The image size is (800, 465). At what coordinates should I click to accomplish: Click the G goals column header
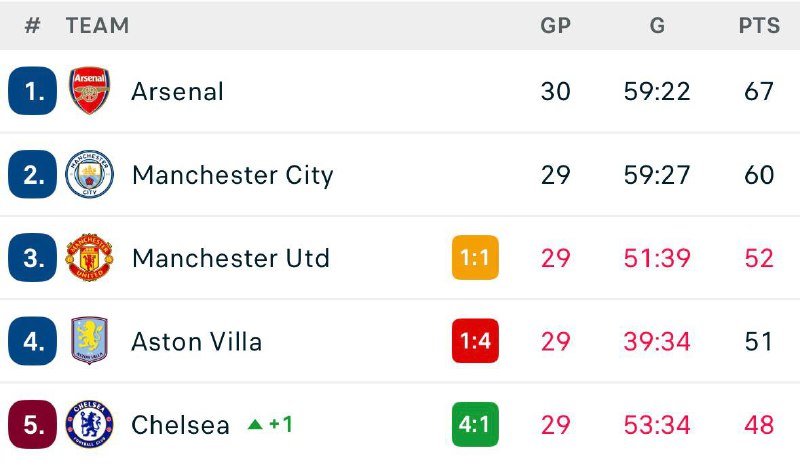657,26
